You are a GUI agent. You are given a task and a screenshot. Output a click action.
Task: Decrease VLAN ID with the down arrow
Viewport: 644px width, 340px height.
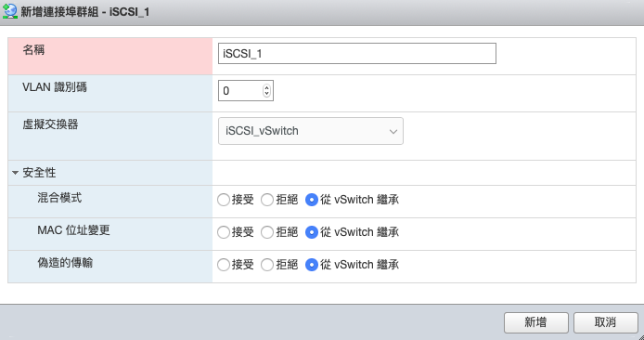tap(267, 94)
